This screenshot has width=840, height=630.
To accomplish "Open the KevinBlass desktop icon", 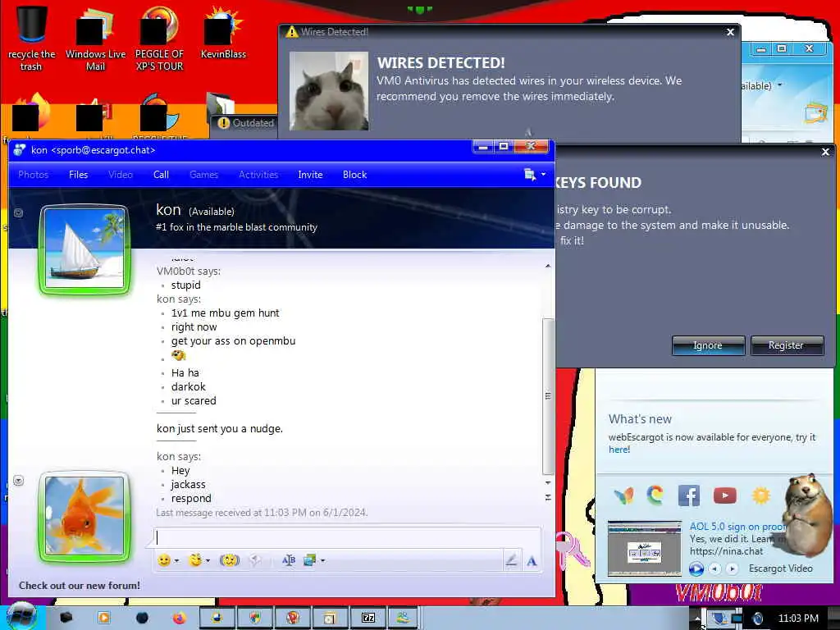I will click(223, 33).
